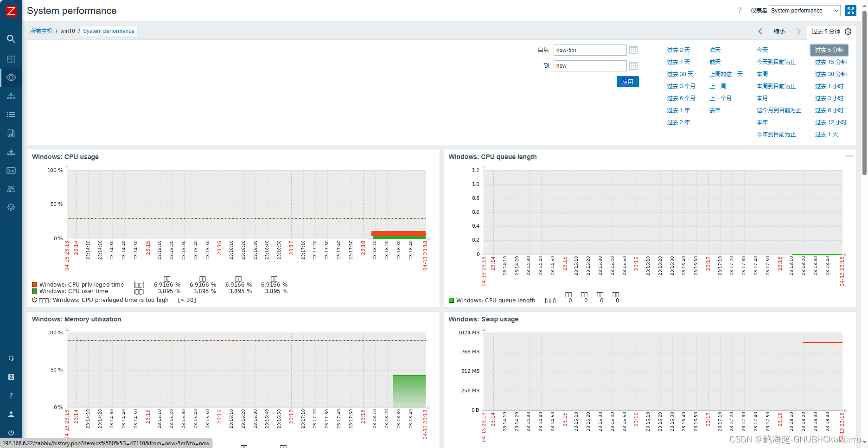Select the 本周到目前为止 range

(776, 86)
